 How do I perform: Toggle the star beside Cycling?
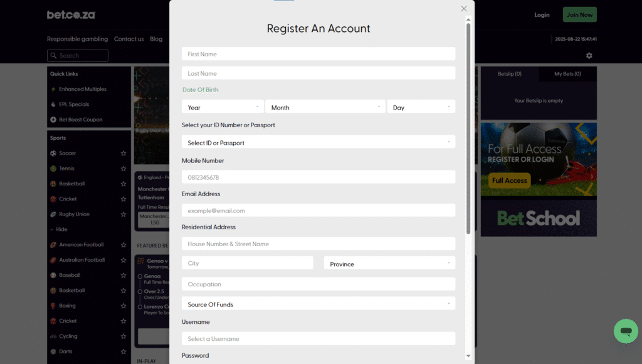[x=124, y=336]
